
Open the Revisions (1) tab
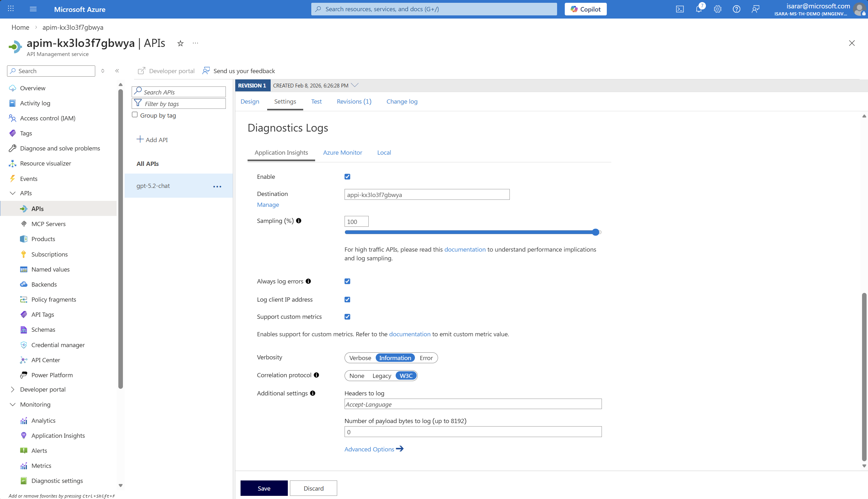coord(354,101)
